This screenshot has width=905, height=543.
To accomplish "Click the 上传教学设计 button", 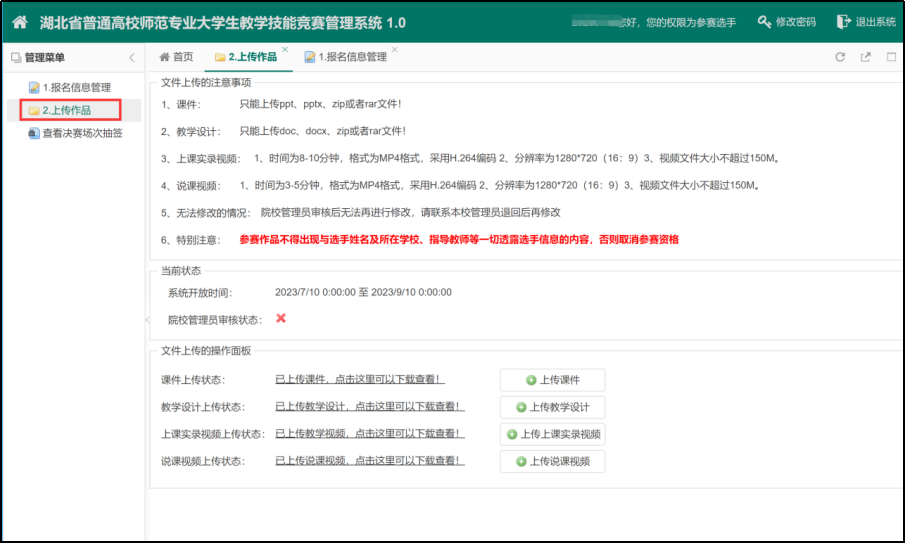I will pyautogui.click(x=552, y=407).
